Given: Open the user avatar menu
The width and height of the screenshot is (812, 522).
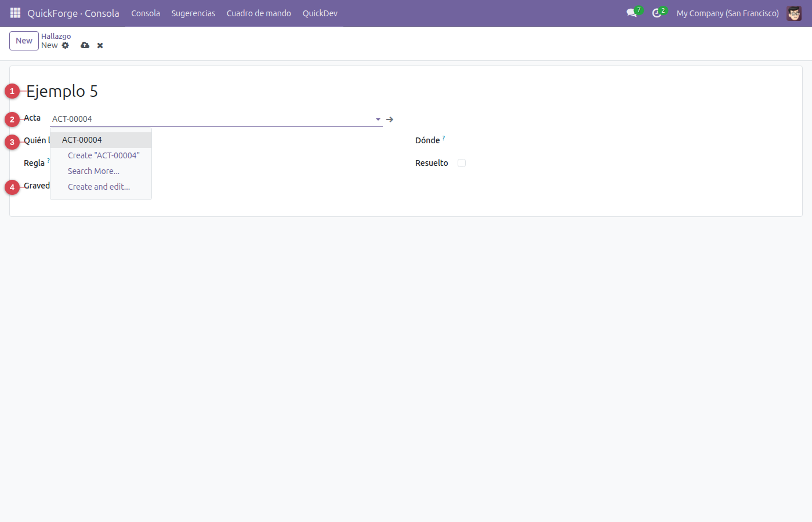Looking at the screenshot, I should pyautogui.click(x=794, y=13).
